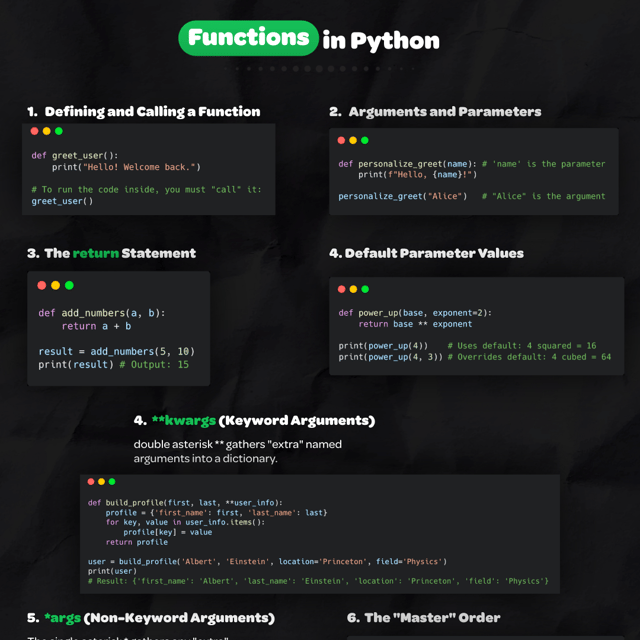Select heading "Arguments and Parameters"

coord(436,112)
